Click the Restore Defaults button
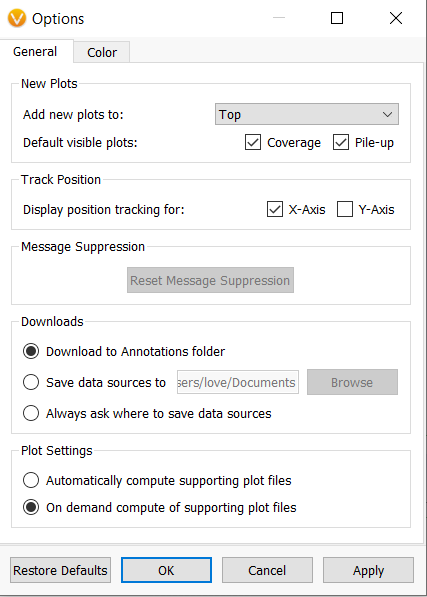 pyautogui.click(x=61, y=570)
